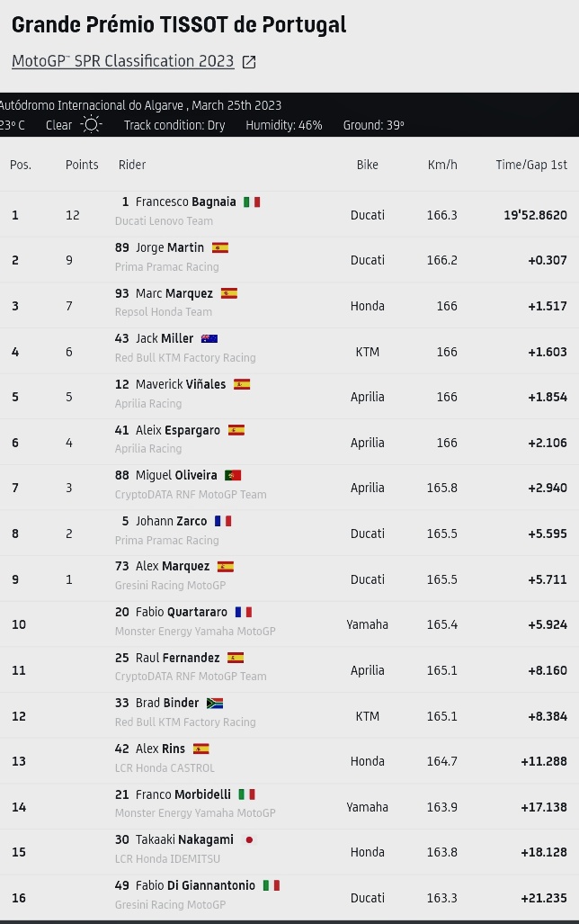Click the Red Bull KTM Factory Racing team under Jack Miller
This screenshot has width=579, height=924.
click(x=185, y=357)
